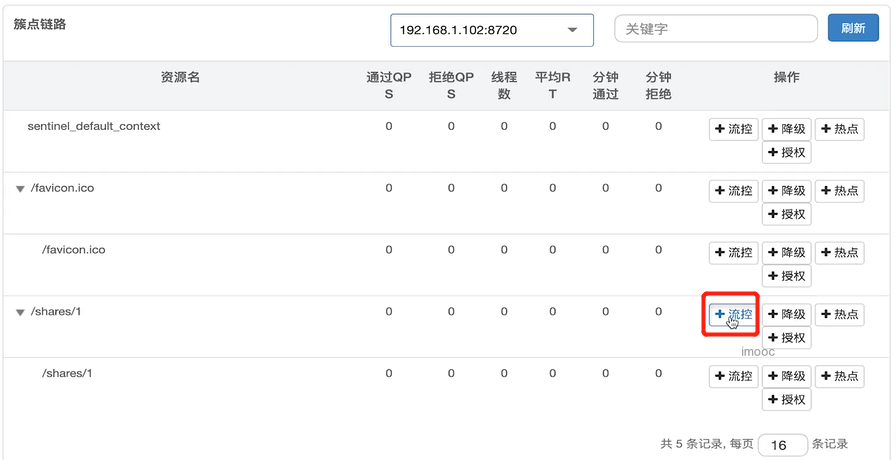Add 授权 rule for child /favicon.ico row

click(787, 277)
